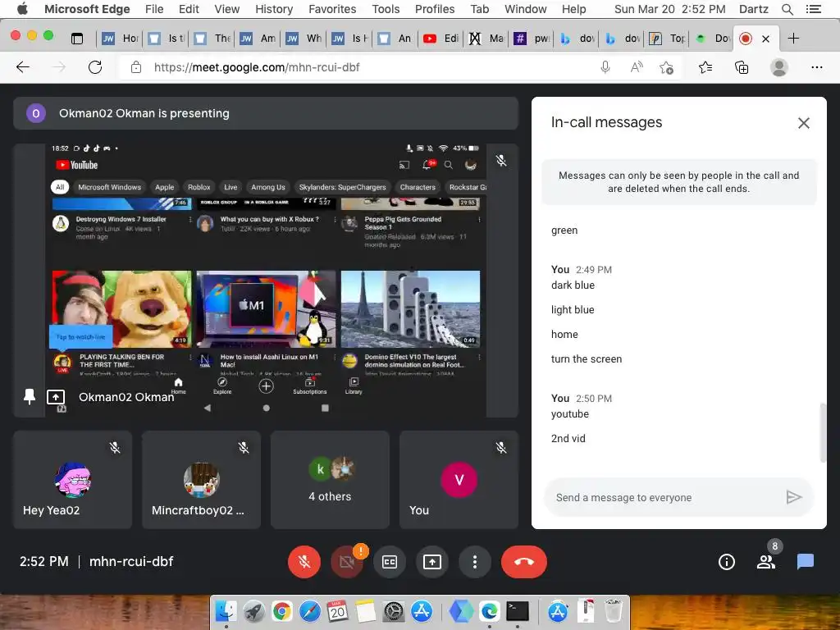Viewport: 840px width, 630px height.
Task: Open Trash from the Dock
Action: 614,611
